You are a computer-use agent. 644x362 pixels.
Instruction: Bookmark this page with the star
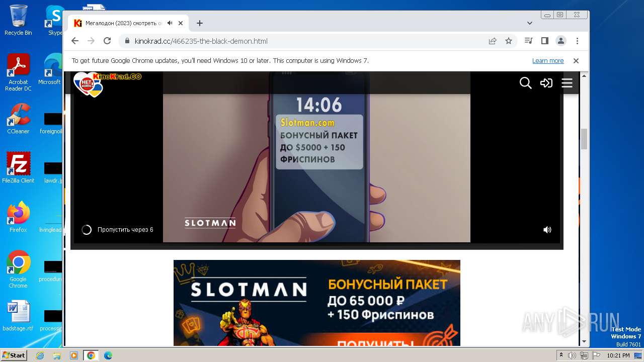509,41
